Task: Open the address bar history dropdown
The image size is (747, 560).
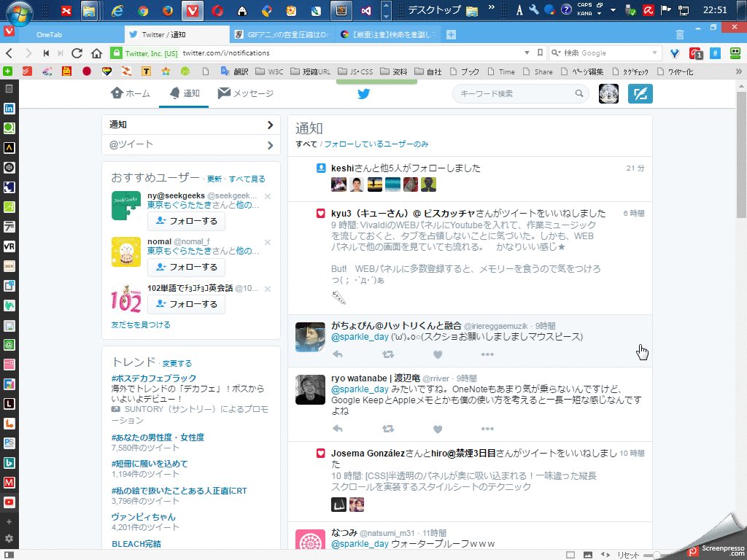Action: [x=527, y=52]
